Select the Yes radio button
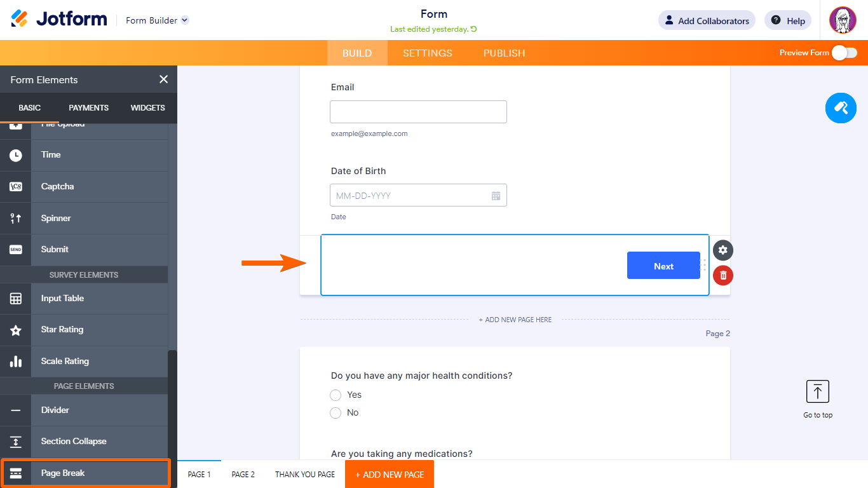This screenshot has height=488, width=868. pyautogui.click(x=336, y=395)
